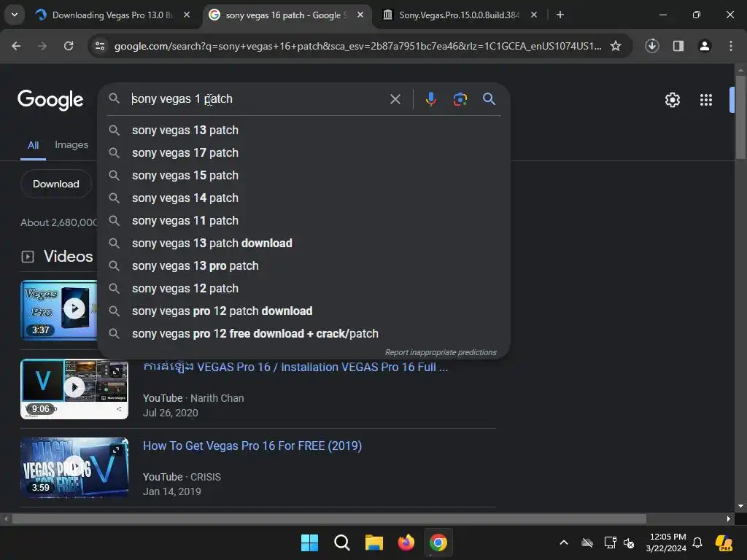Open the tab search dropdown arrow
The width and height of the screenshot is (747, 560).
point(15,15)
